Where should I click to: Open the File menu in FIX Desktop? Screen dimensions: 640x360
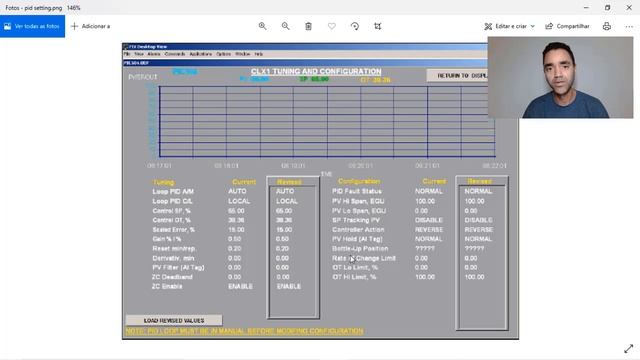[127, 54]
